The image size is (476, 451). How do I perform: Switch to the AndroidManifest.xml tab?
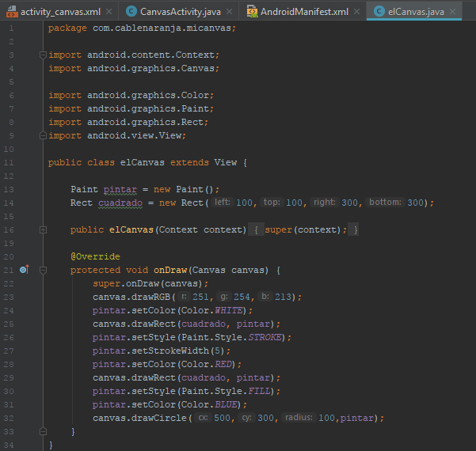(x=304, y=12)
